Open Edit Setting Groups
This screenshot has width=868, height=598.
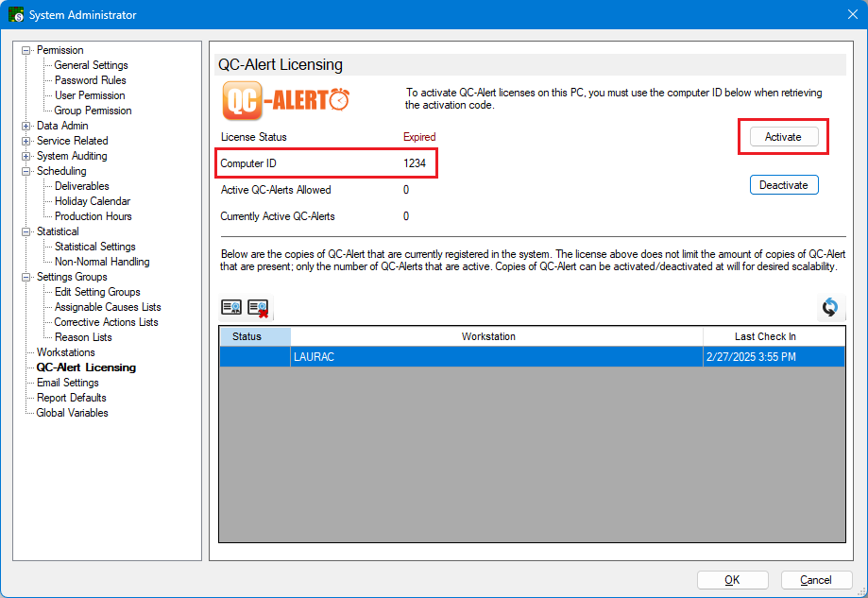pyautogui.click(x=97, y=292)
